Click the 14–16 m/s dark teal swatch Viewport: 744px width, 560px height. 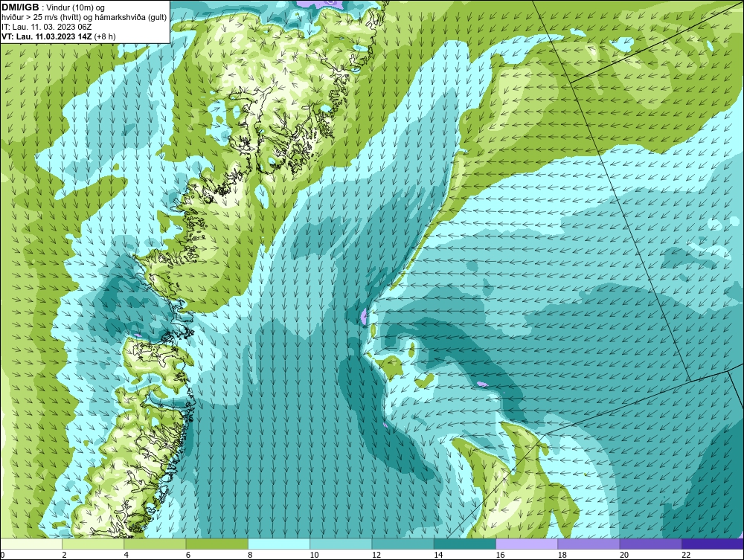pyautogui.click(x=465, y=544)
